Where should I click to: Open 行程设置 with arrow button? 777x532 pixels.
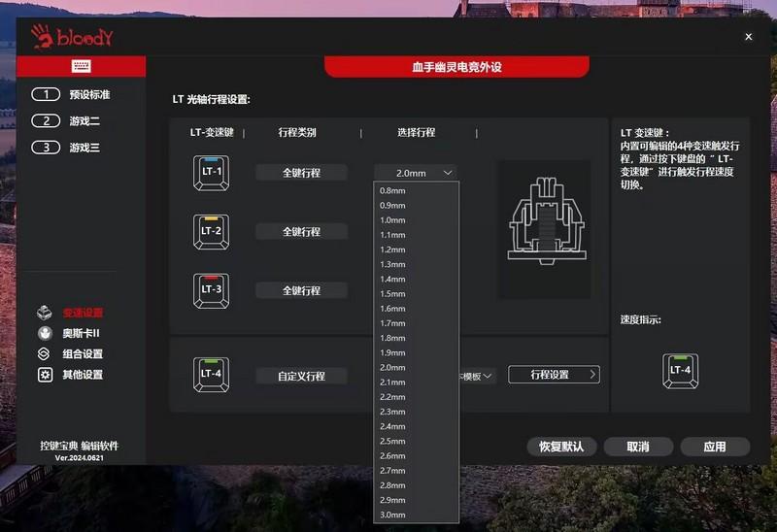[554, 375]
